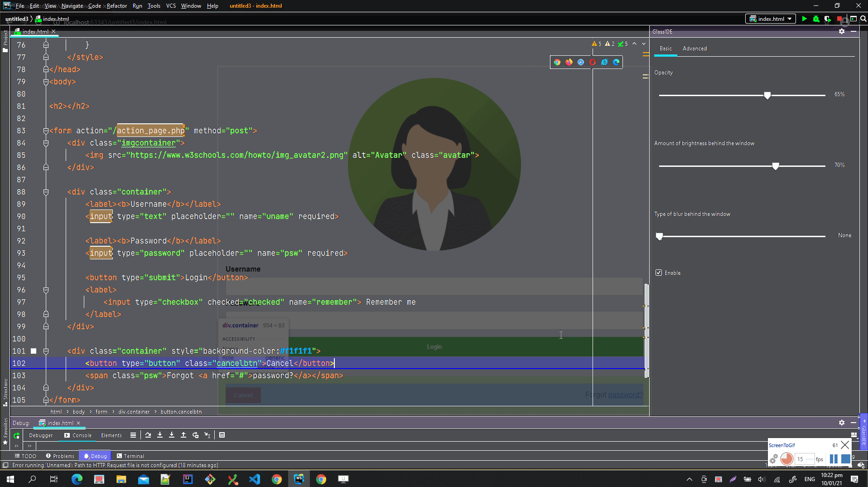
Task: Toggle the Enable checkbox in GlassIDE
Action: 659,273
